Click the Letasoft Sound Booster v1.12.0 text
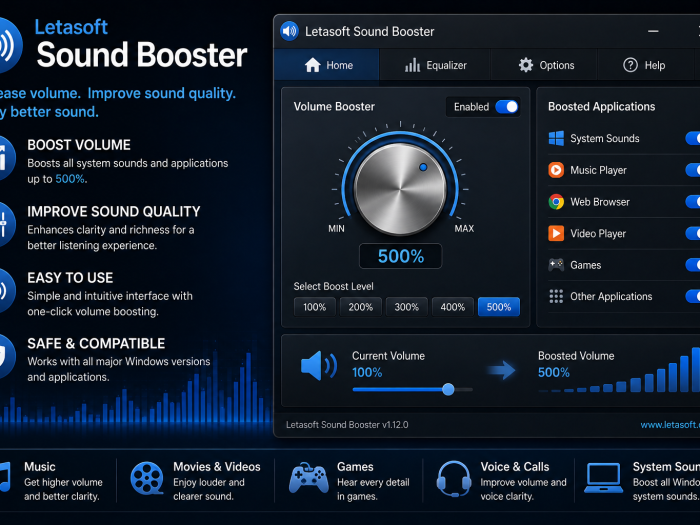The height and width of the screenshot is (525, 700). [347, 425]
